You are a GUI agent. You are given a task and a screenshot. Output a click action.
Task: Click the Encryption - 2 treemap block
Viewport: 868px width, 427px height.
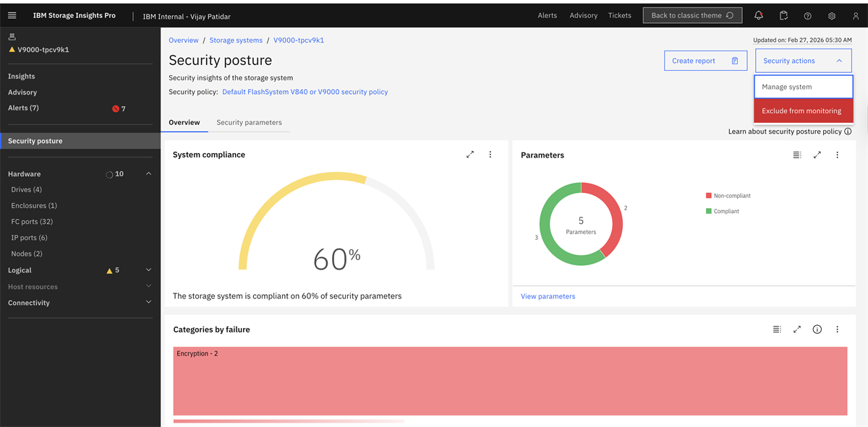point(510,381)
